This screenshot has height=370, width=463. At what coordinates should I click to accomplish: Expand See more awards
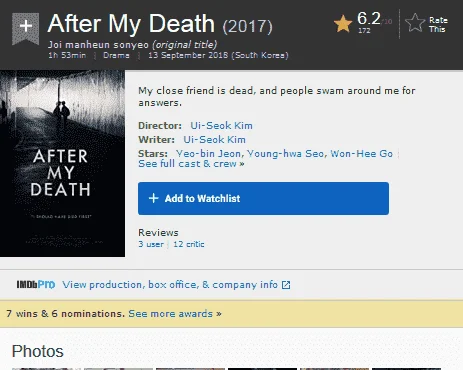click(x=175, y=314)
